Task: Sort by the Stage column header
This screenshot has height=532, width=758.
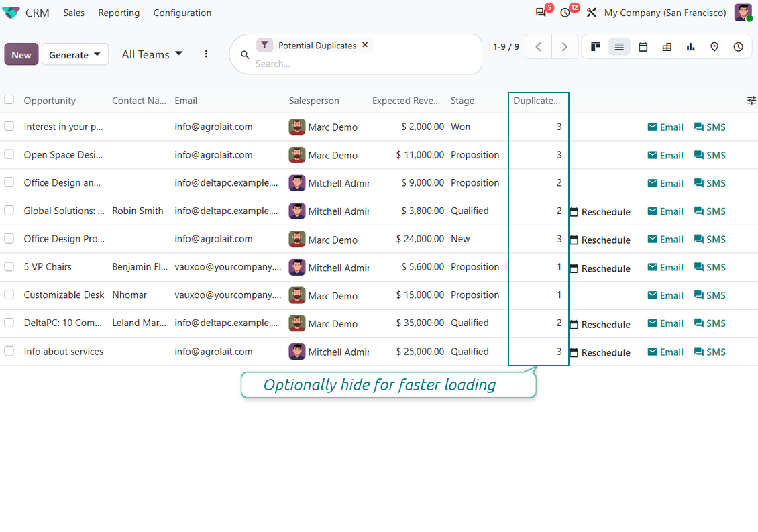Action: [463, 101]
